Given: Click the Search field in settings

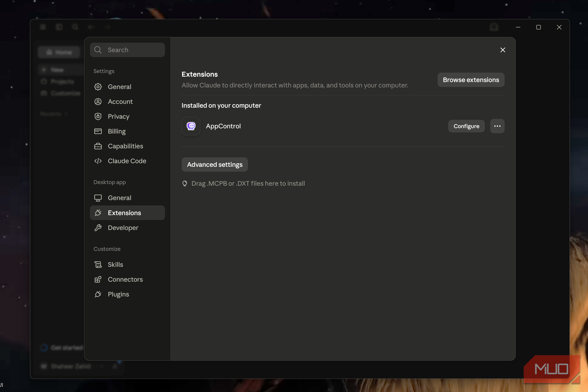Looking at the screenshot, I should (x=127, y=50).
